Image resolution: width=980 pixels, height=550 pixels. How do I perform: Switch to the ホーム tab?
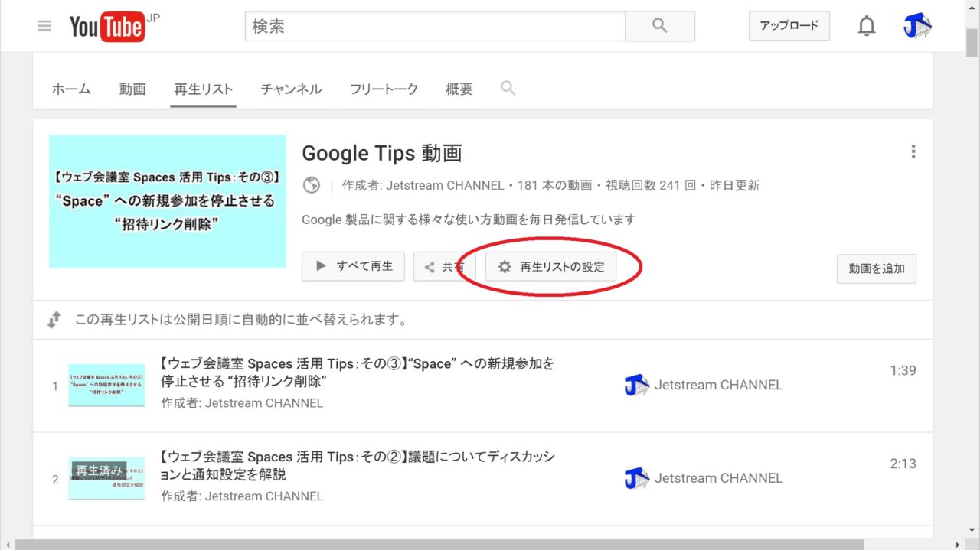(71, 89)
